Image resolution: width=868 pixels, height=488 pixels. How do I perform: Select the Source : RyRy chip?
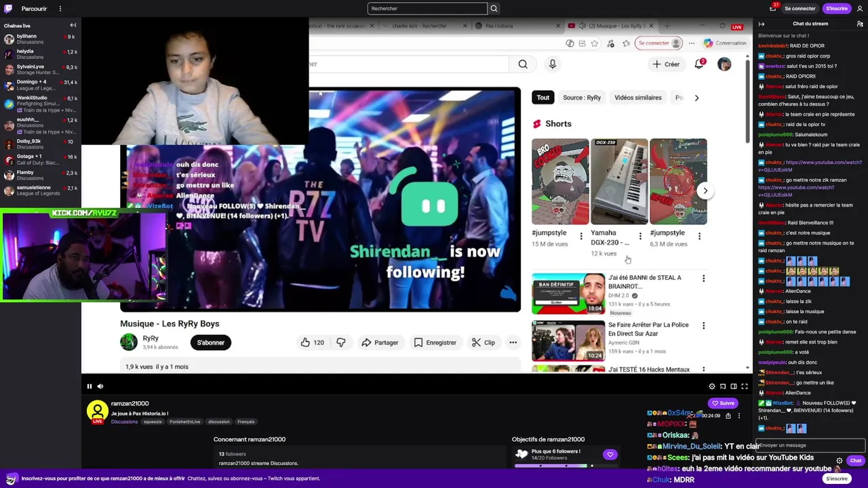(582, 98)
